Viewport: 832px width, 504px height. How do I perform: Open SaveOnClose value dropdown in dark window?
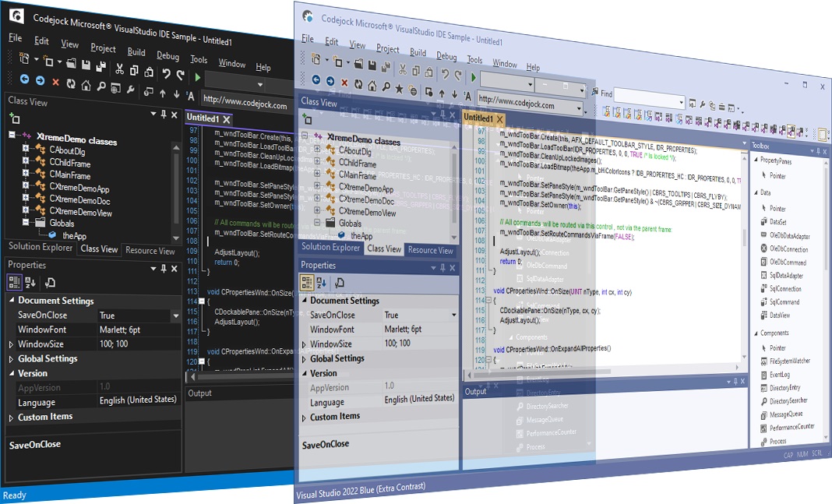click(x=175, y=315)
